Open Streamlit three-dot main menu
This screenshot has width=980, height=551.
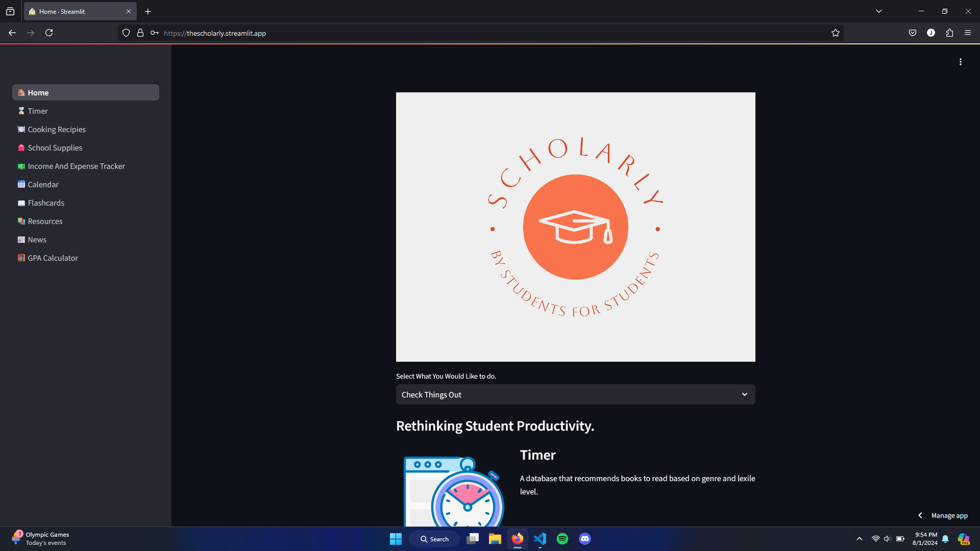(960, 62)
